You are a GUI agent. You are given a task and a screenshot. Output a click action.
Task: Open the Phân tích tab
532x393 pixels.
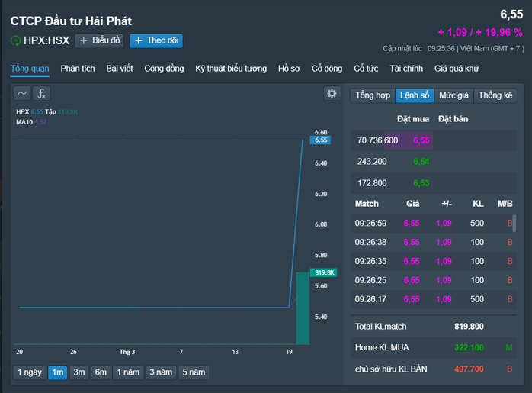(x=78, y=69)
